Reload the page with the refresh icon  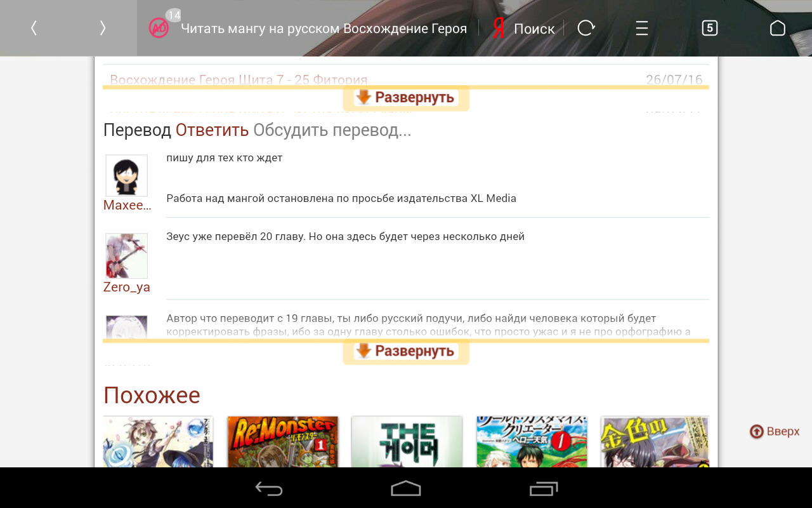pyautogui.click(x=586, y=28)
